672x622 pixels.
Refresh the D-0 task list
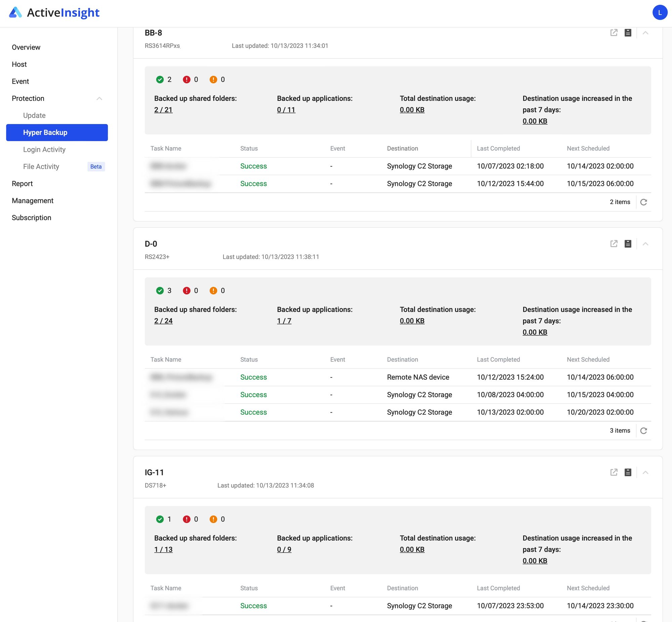643,430
